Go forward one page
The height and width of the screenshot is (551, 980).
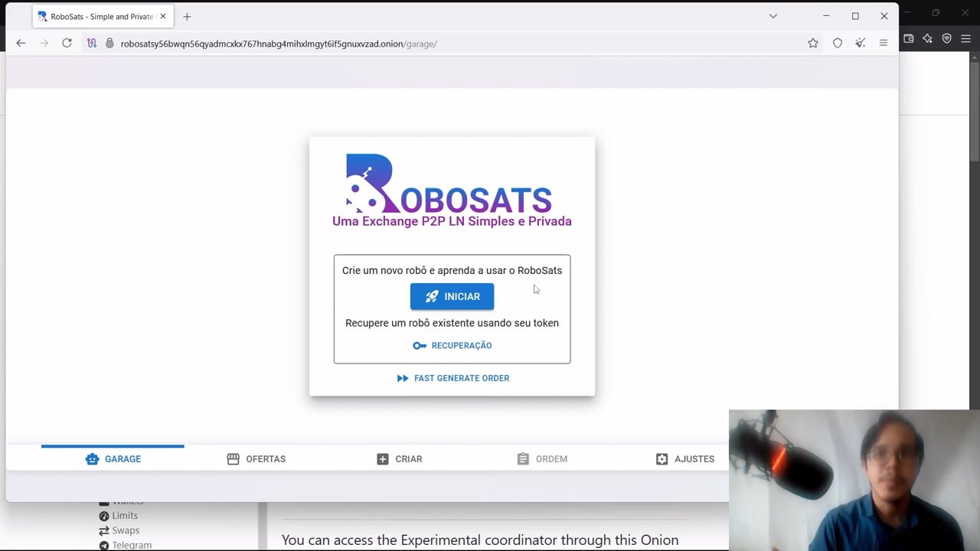coord(44,44)
